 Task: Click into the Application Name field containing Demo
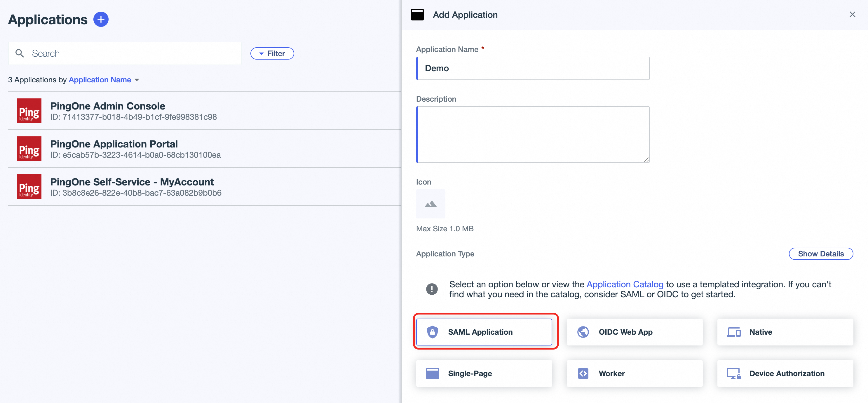pos(533,68)
